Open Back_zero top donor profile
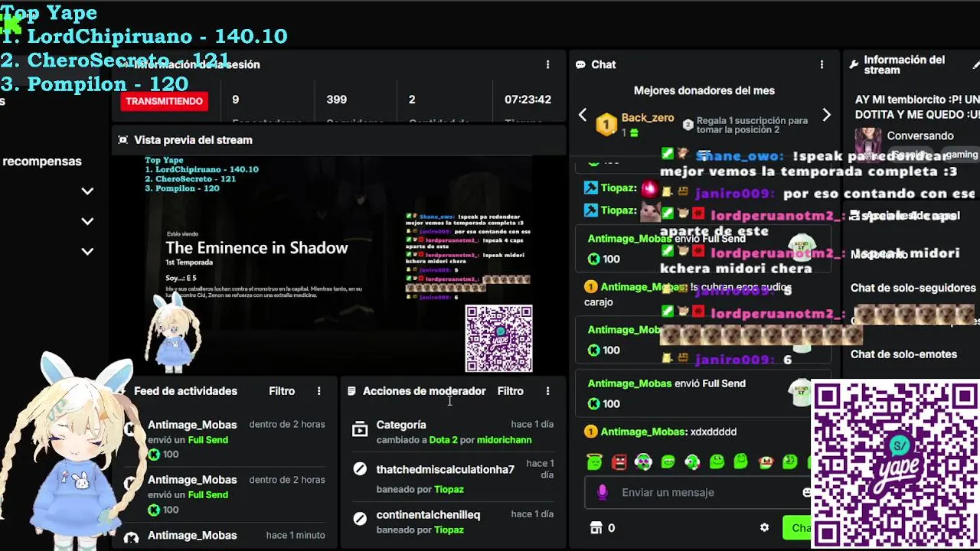This screenshot has width=980, height=551. coord(648,118)
